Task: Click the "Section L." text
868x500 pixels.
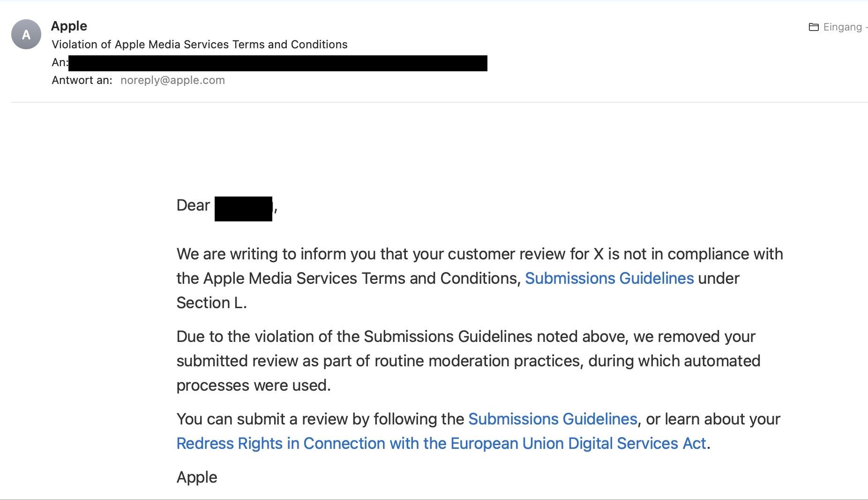Action: 211,303
